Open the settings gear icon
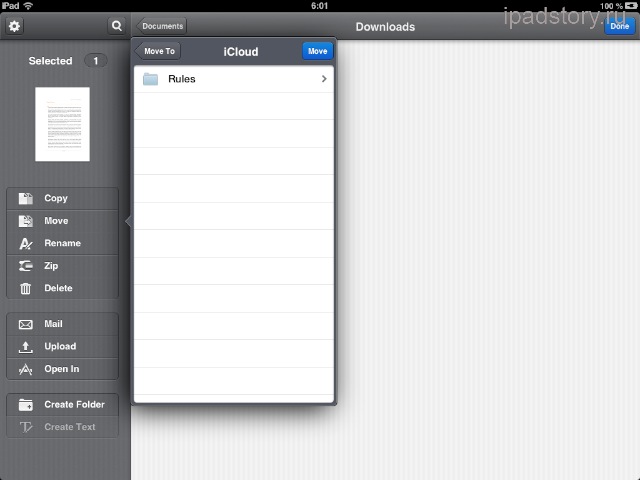640x480 pixels. click(x=14, y=26)
